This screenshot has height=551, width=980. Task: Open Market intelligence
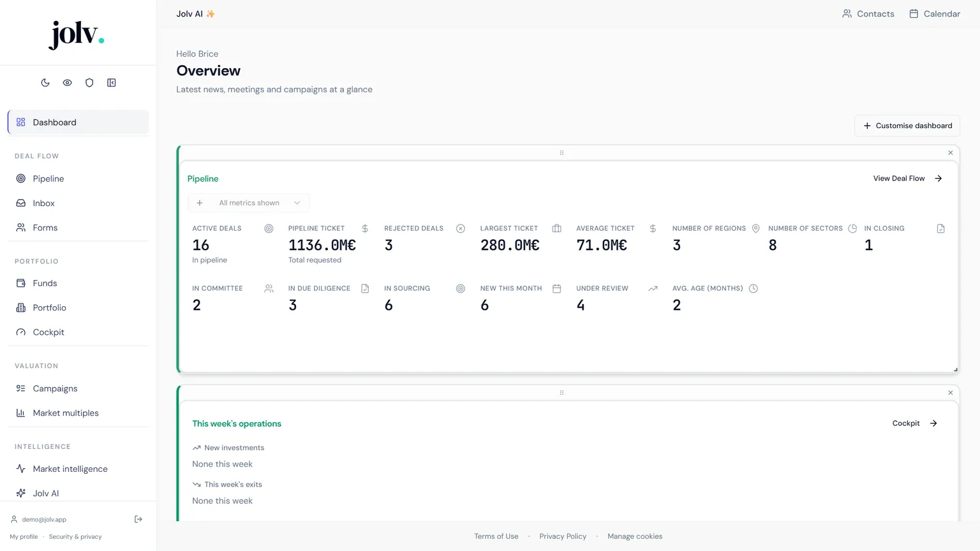[x=78, y=469]
